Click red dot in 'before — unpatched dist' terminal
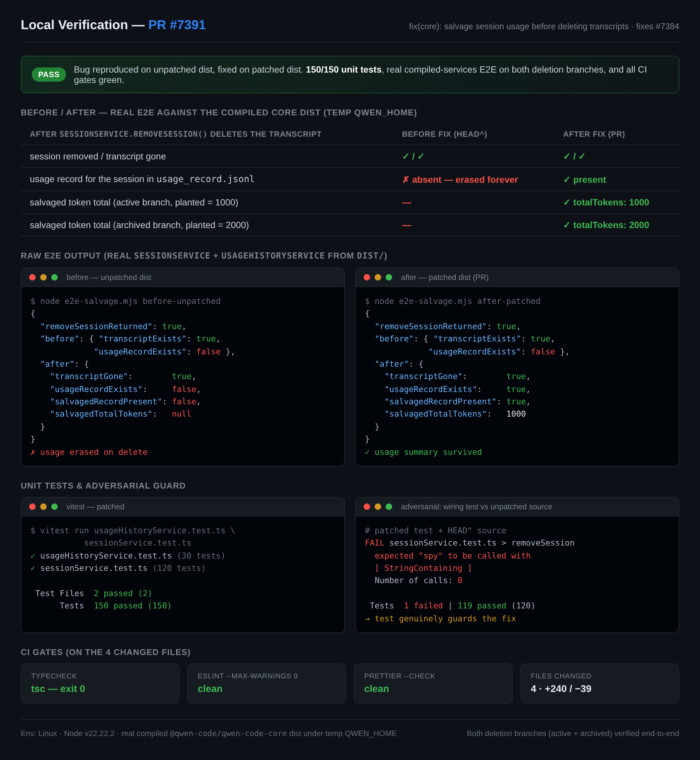The width and height of the screenshot is (700, 760). click(x=33, y=277)
